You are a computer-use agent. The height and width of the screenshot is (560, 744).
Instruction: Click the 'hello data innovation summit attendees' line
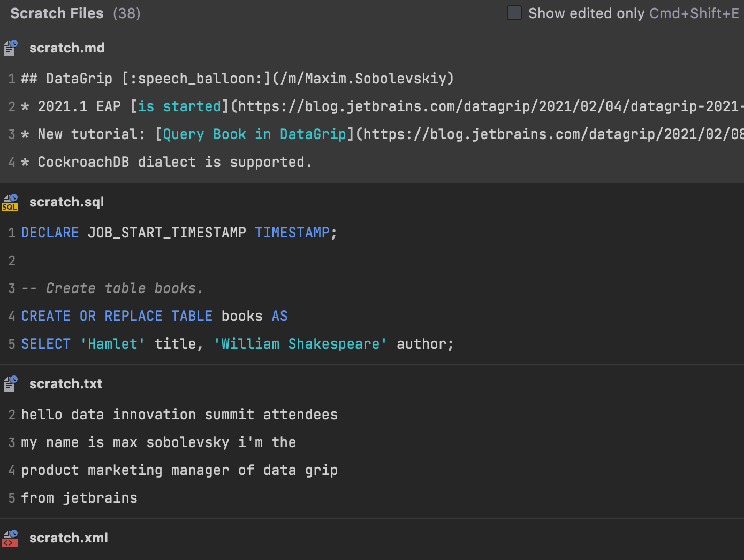click(179, 415)
